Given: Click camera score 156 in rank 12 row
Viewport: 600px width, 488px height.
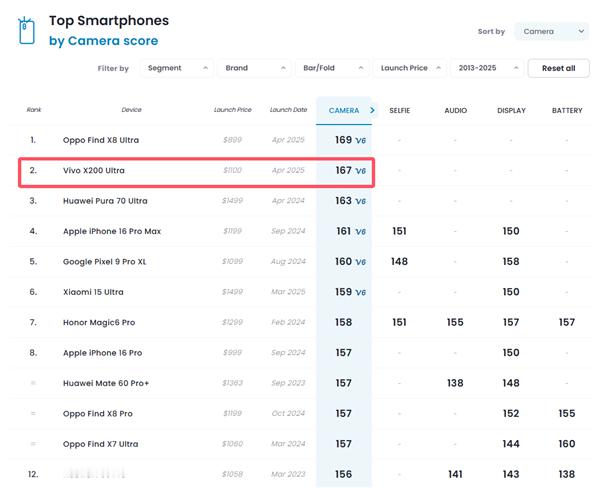Looking at the screenshot, I should tap(343, 474).
